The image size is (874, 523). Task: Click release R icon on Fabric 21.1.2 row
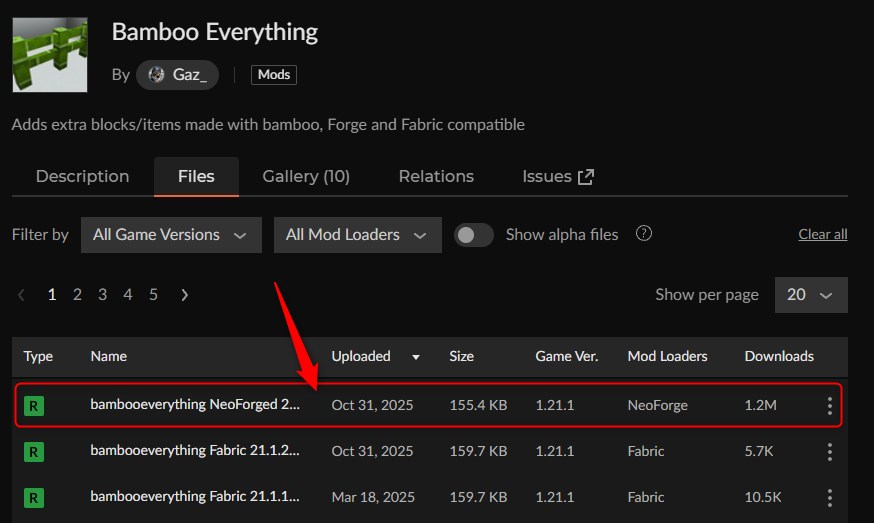point(34,452)
